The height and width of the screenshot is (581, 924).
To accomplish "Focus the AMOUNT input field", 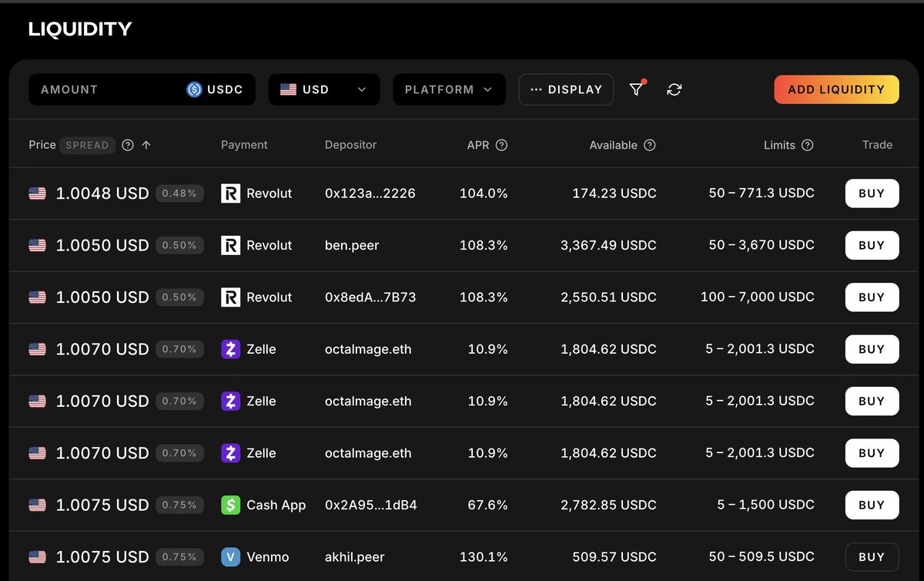I will (x=142, y=89).
